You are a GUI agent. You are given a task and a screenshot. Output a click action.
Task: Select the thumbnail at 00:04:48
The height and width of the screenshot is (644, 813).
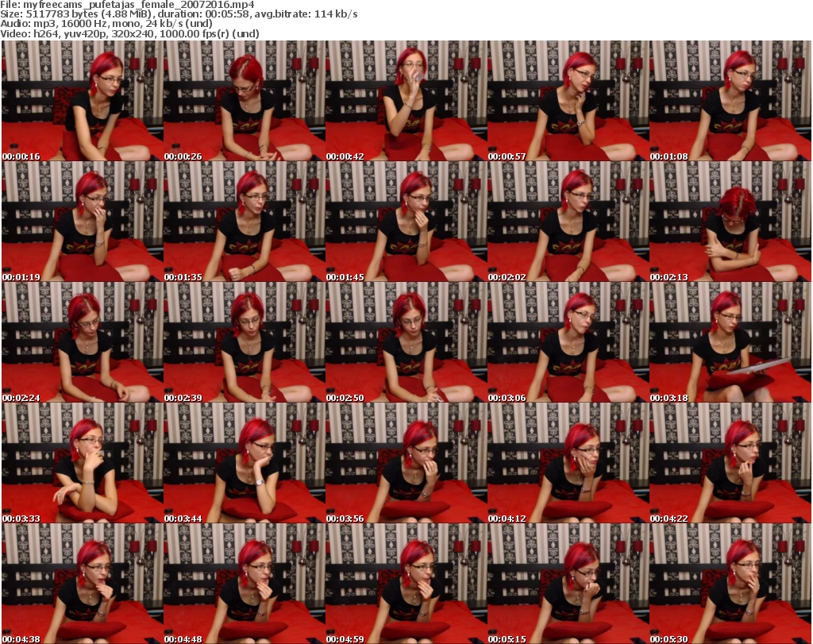tap(245, 584)
